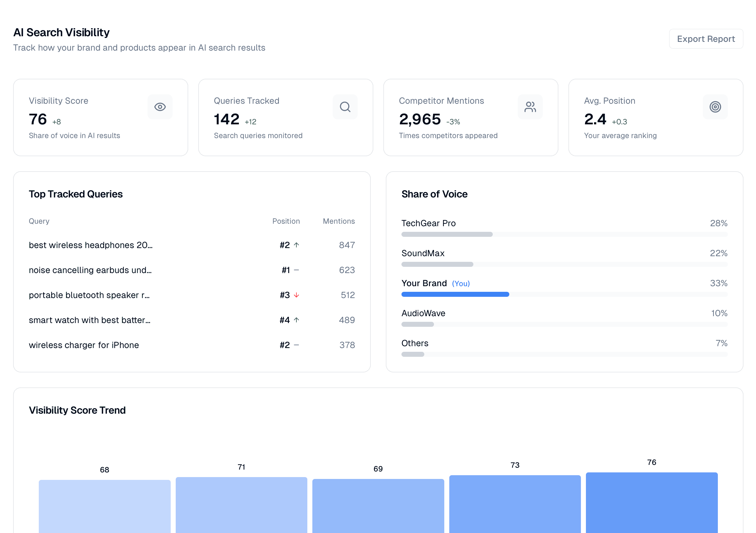
Task: Select the Your Brand blue progress bar
Action: [x=455, y=295]
